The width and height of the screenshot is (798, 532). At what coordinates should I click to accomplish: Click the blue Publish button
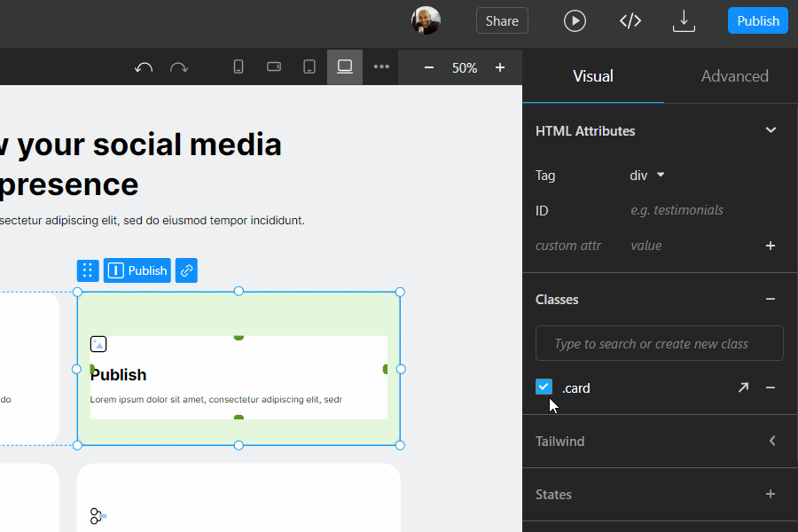757,20
